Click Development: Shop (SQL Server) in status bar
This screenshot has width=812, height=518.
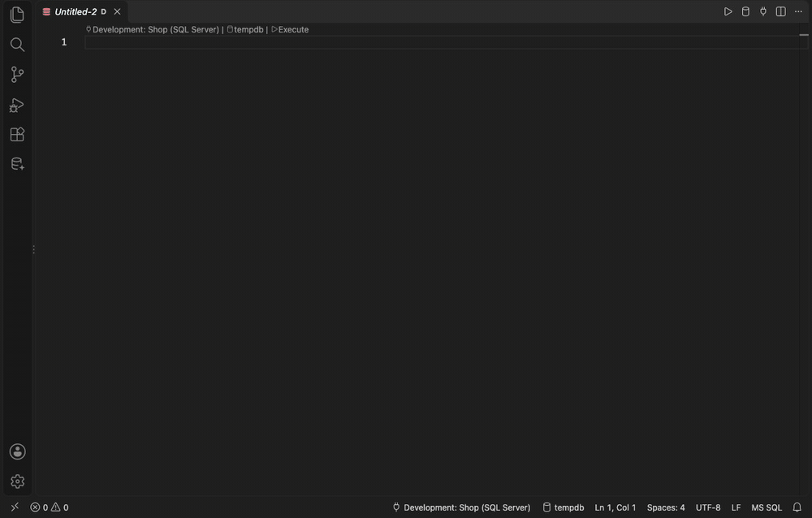coord(461,507)
